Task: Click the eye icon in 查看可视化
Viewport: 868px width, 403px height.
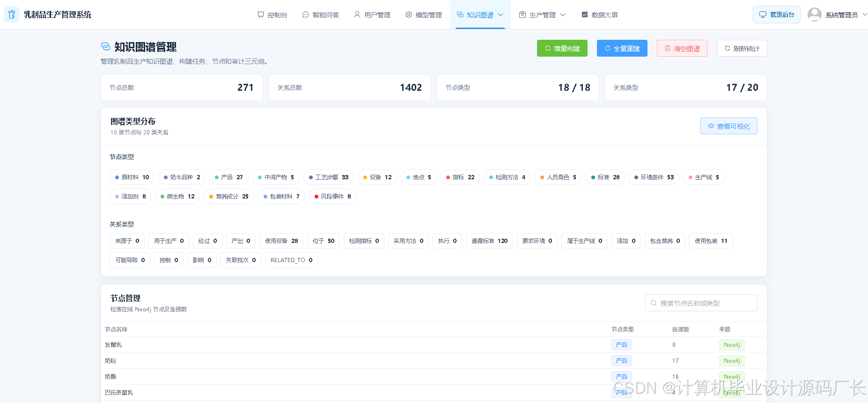Action: pos(711,126)
